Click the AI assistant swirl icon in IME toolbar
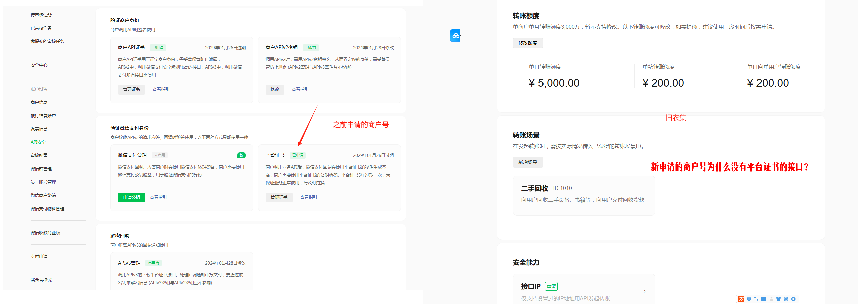 click(786, 299)
